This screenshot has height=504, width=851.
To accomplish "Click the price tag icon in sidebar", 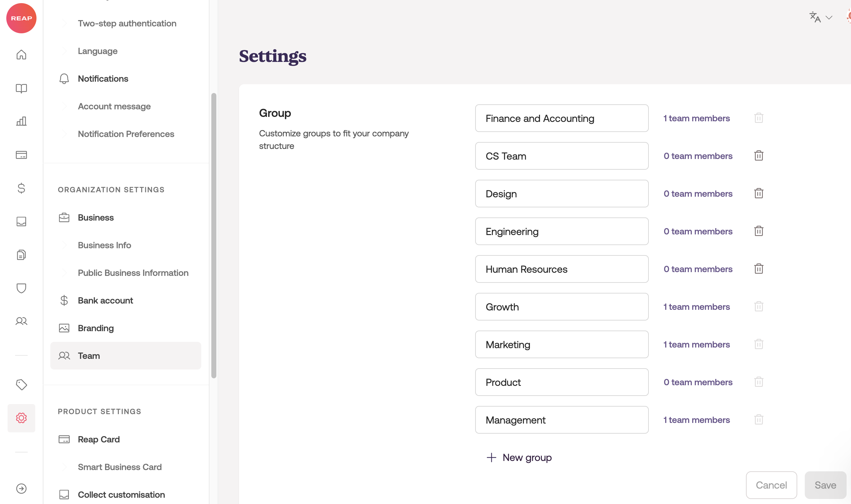I will (x=21, y=385).
